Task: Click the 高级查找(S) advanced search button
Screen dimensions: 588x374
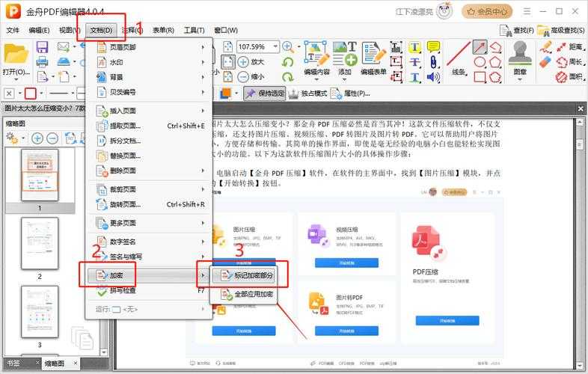Action: (561, 30)
